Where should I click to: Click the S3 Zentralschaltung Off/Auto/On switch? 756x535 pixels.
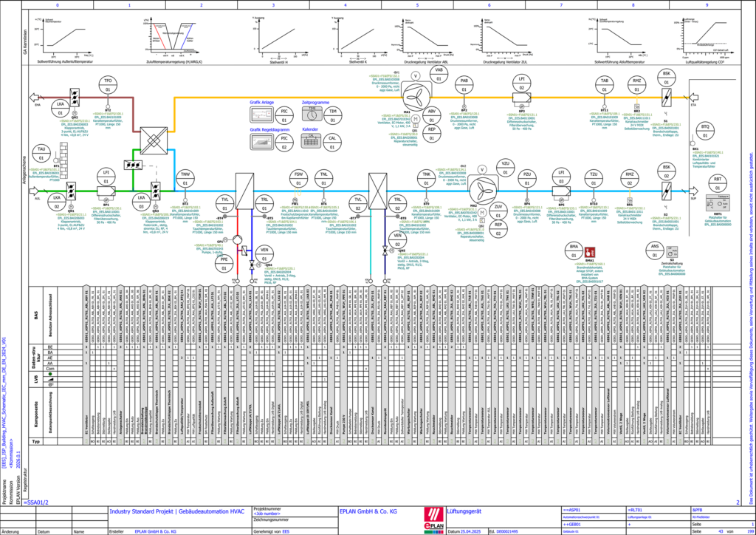tap(672, 251)
